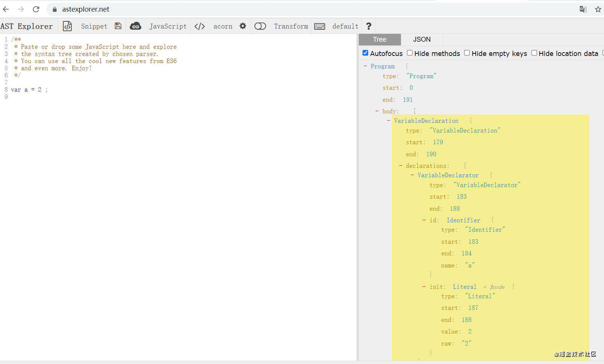604x364 pixels.
Task: Click the type "Program" string
Action: [x=421, y=76]
